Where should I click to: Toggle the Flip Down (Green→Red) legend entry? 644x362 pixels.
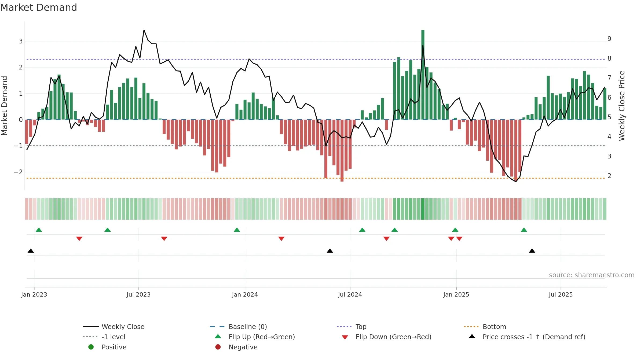pos(386,337)
